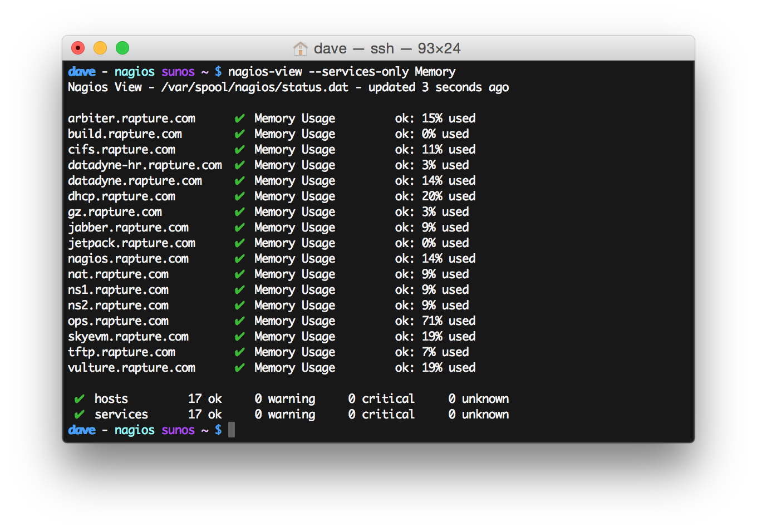This screenshot has height=532, width=757.
Task: Maximize the terminal with green button
Action: [122, 48]
